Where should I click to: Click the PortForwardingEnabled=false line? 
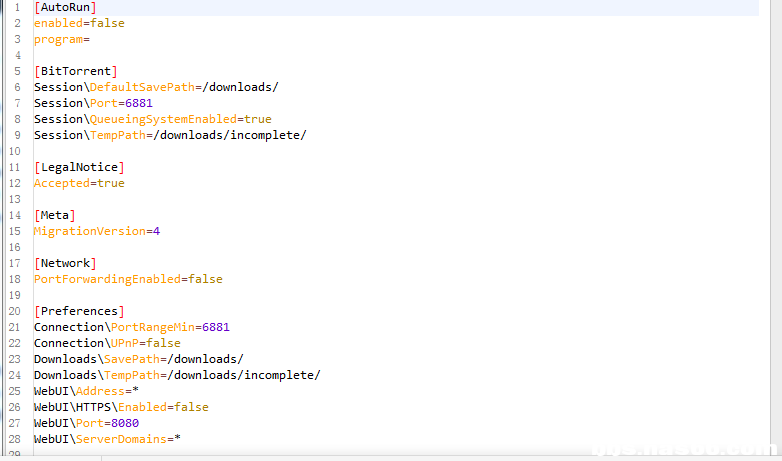(x=128, y=279)
